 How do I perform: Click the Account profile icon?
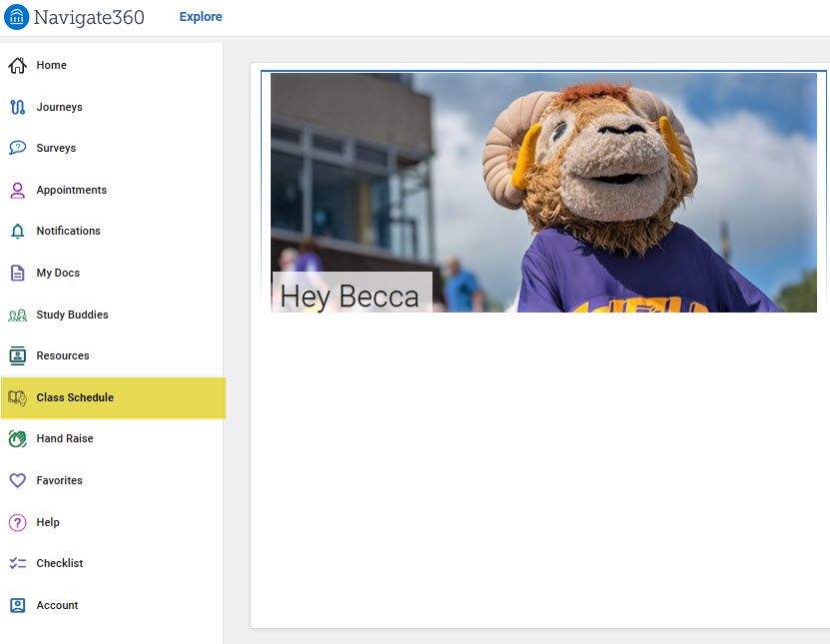click(17, 605)
